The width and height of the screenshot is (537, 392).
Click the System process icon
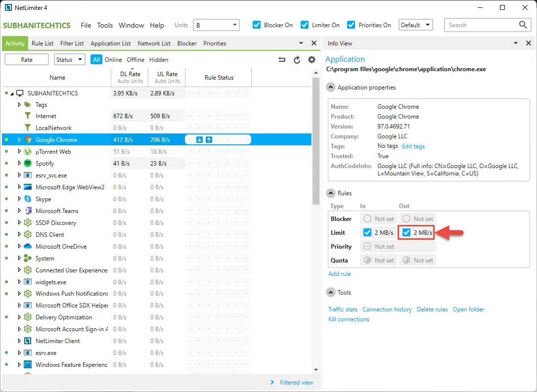tap(28, 259)
